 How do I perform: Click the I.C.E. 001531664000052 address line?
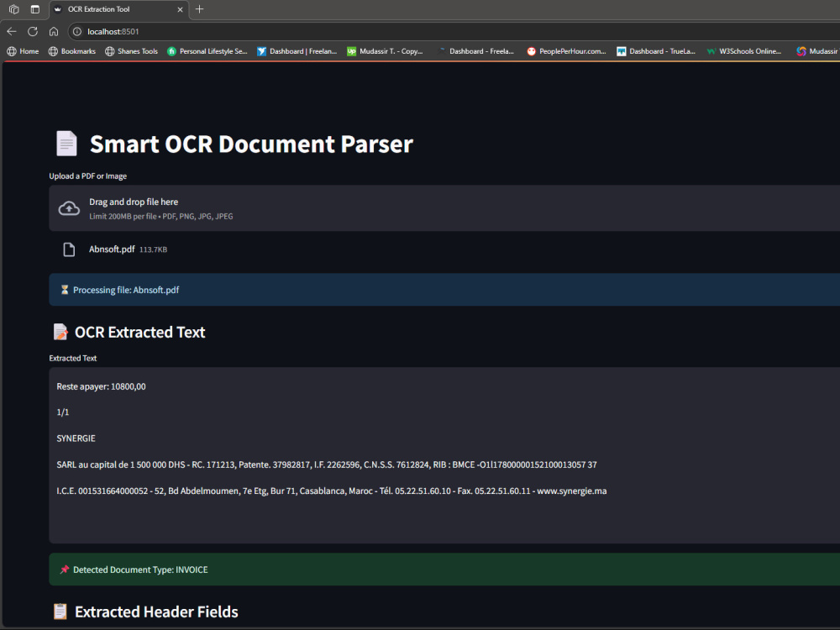[332, 491]
